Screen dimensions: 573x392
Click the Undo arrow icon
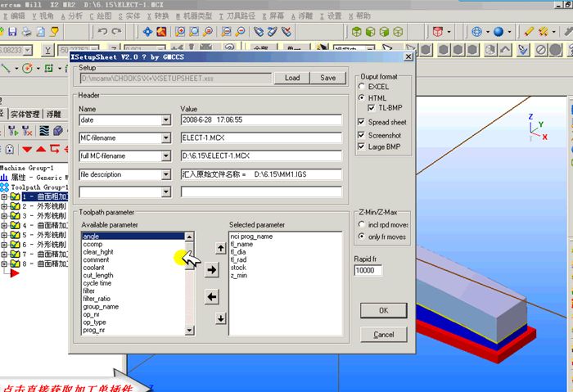pos(102,31)
